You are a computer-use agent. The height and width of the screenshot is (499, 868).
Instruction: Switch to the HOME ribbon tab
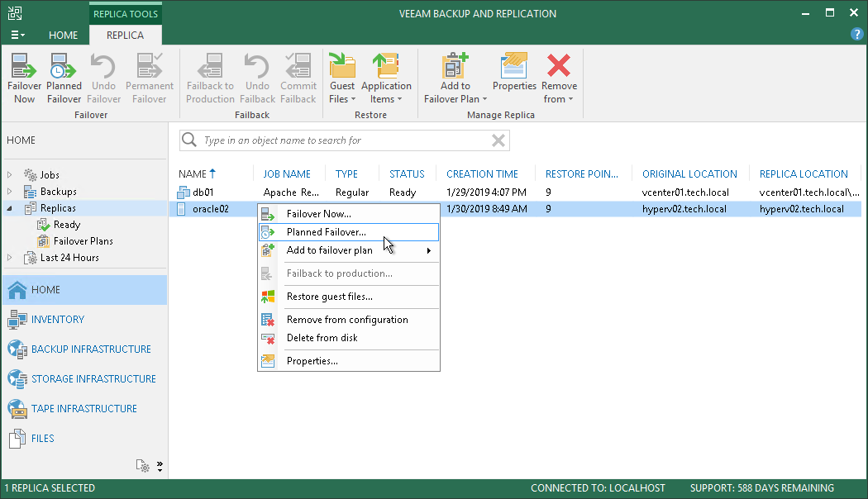63,35
